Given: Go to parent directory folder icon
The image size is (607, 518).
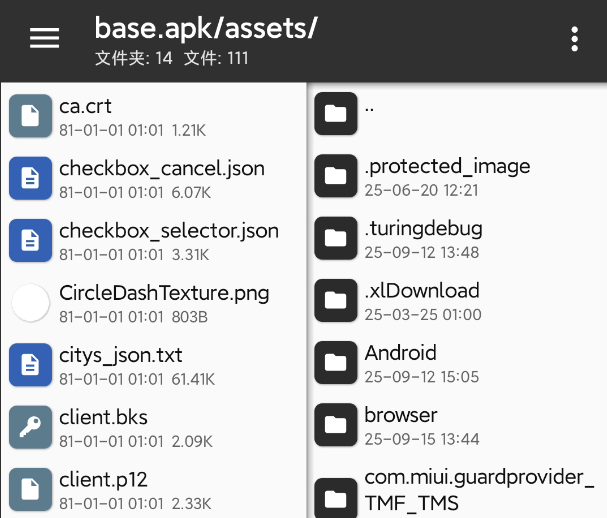Looking at the screenshot, I should (336, 113).
